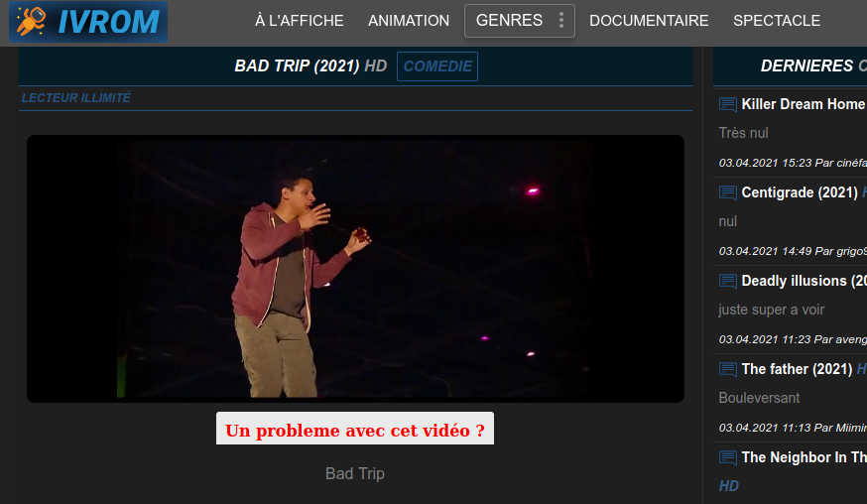Click comment icon beside Deadly illusions
867x504 pixels.
click(x=728, y=281)
